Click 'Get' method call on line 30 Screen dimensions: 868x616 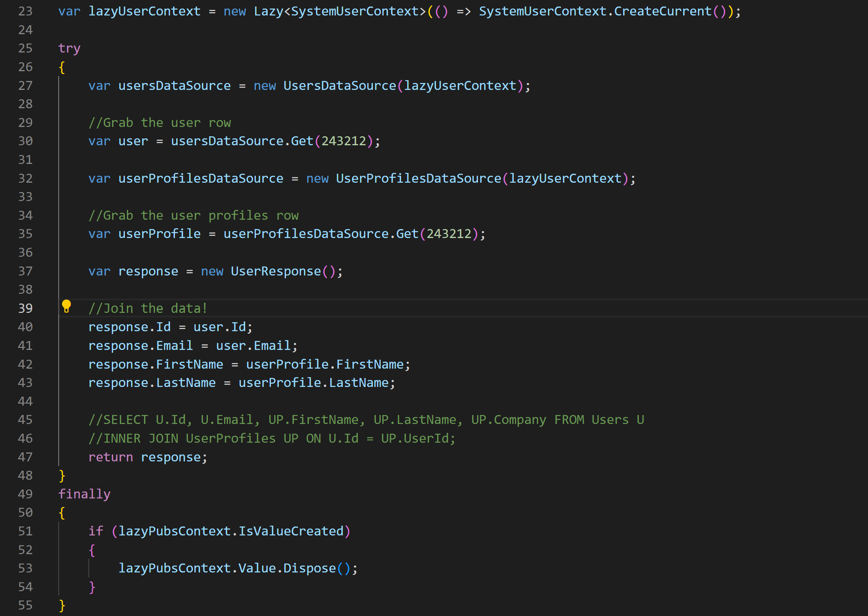coord(302,141)
